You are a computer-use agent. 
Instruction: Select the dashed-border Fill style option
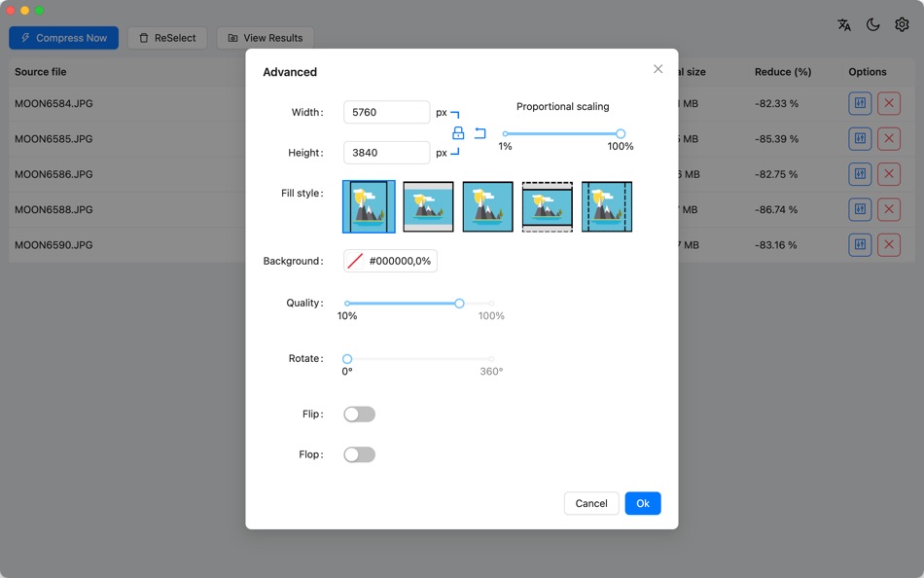[x=547, y=206]
